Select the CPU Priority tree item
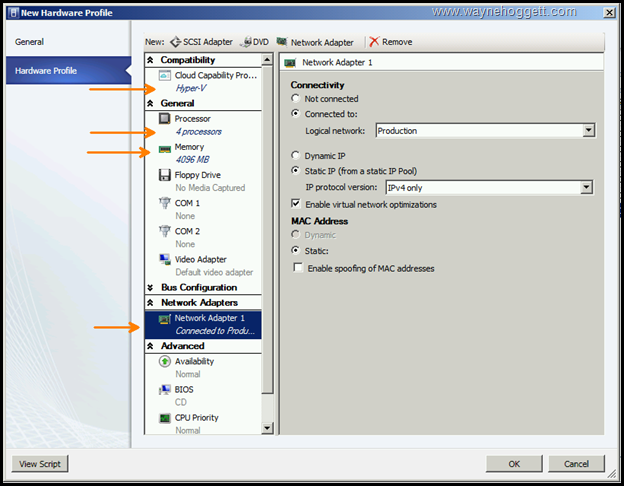The image size is (624, 486). click(197, 418)
